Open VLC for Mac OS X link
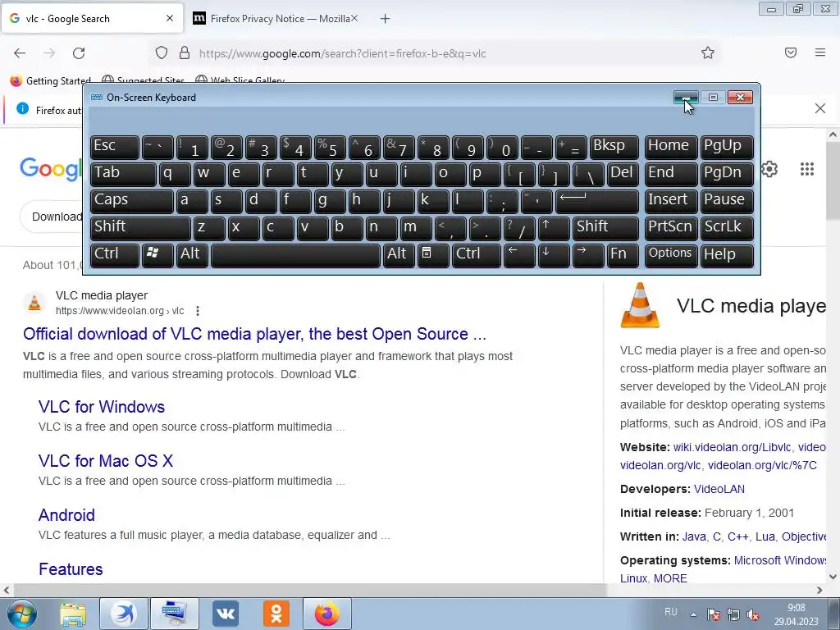Image resolution: width=840 pixels, height=630 pixels. 106,461
